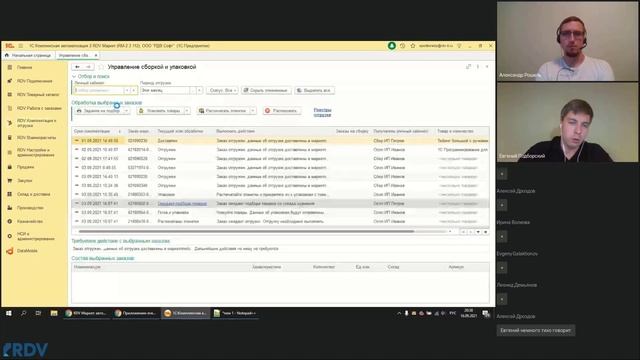
Task: Expand the Упаковать товары dropdown arrow
Action: 187,111
